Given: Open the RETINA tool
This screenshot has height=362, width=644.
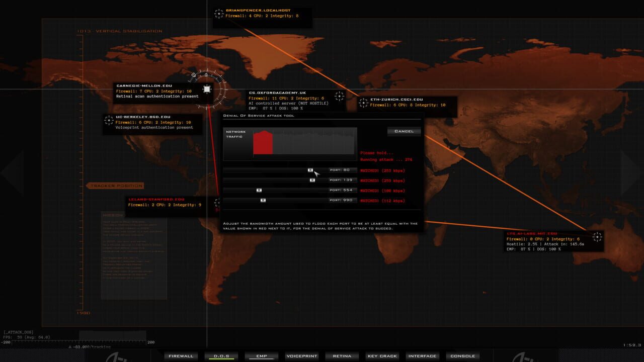Looking at the screenshot, I should pos(342,356).
